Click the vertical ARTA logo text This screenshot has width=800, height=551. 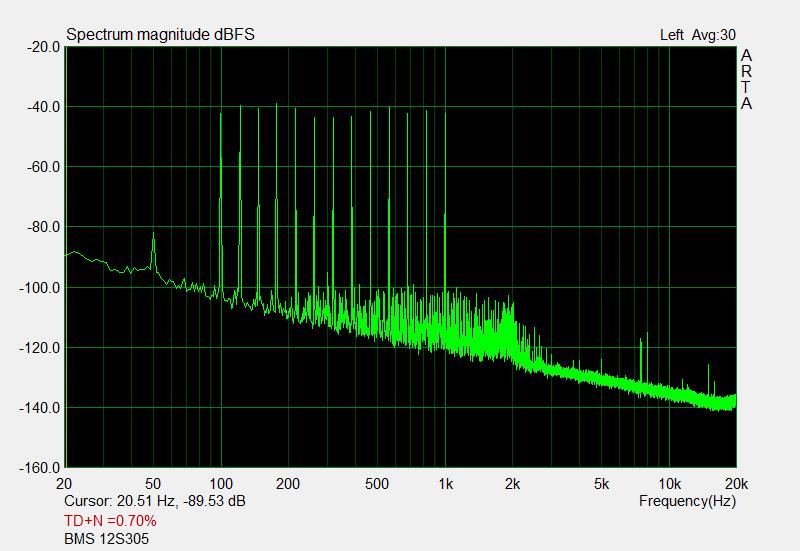[746, 80]
